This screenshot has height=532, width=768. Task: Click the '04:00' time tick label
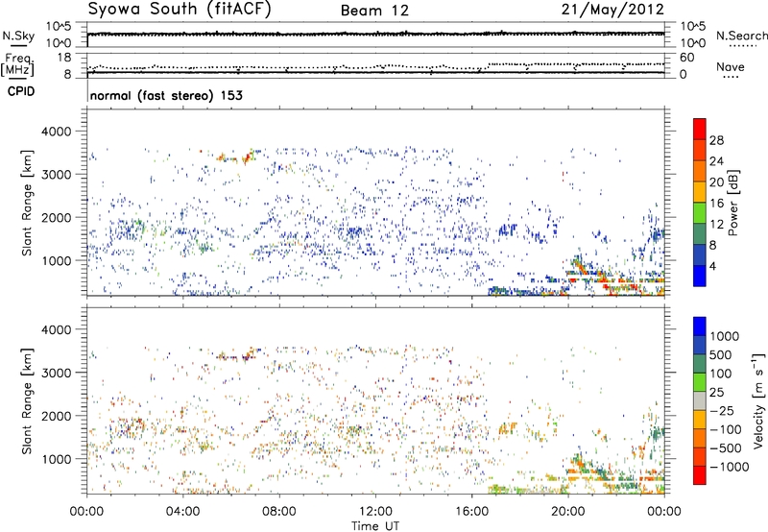tap(182, 512)
